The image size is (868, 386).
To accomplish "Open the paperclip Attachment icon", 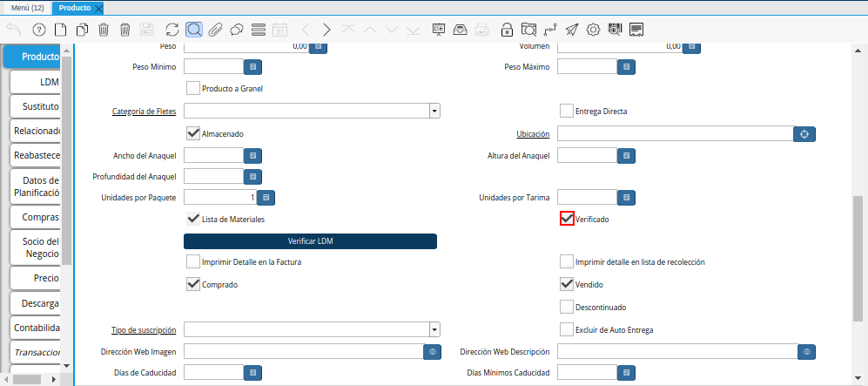I will 215,30.
